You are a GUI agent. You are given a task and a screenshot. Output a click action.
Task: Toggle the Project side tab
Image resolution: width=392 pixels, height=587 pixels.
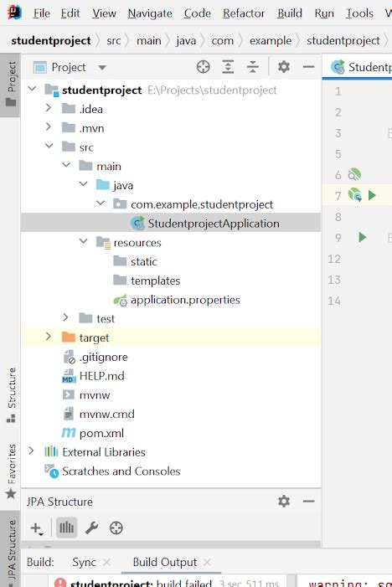pyautogui.click(x=11, y=85)
